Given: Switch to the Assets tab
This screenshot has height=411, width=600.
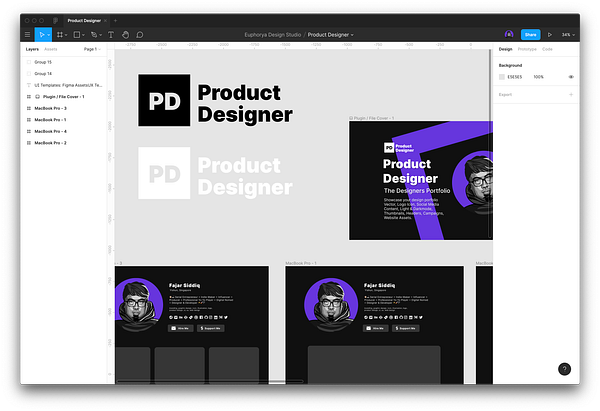Looking at the screenshot, I should pyautogui.click(x=51, y=49).
